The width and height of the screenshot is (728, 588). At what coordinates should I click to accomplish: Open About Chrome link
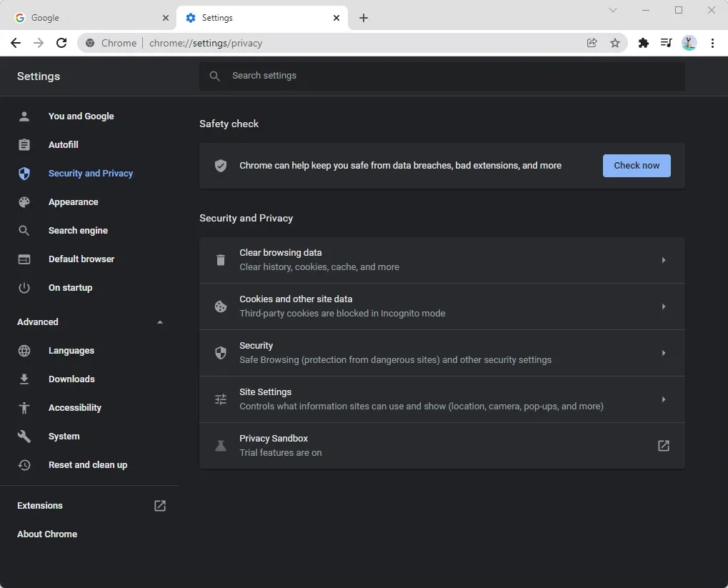tap(47, 534)
